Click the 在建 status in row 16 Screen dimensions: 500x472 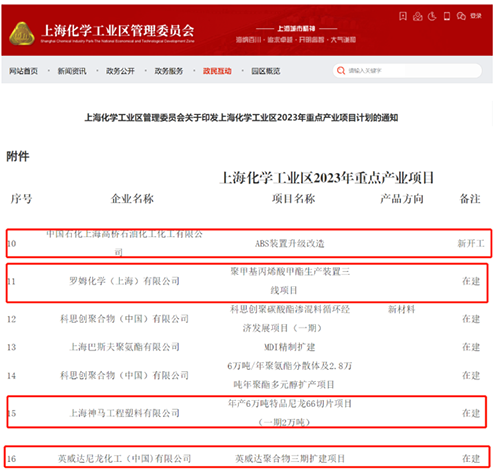(471, 459)
